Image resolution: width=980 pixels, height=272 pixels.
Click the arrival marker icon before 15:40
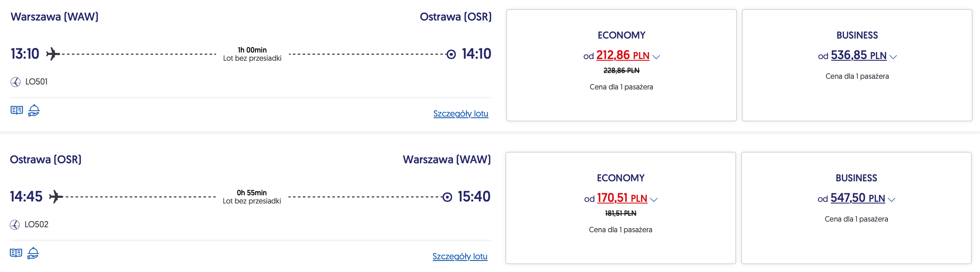coord(447,197)
